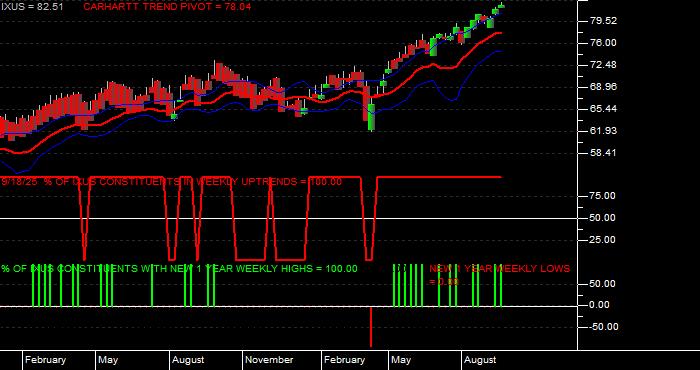The height and width of the screenshot is (370, 700).
Task: Click the 75.00 uptrend axis value
Action: click(604, 196)
